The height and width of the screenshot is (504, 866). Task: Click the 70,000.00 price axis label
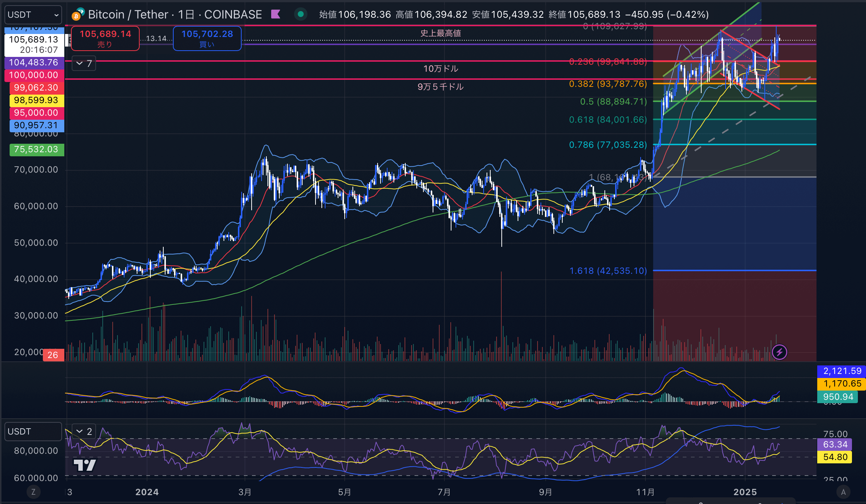[36, 170]
